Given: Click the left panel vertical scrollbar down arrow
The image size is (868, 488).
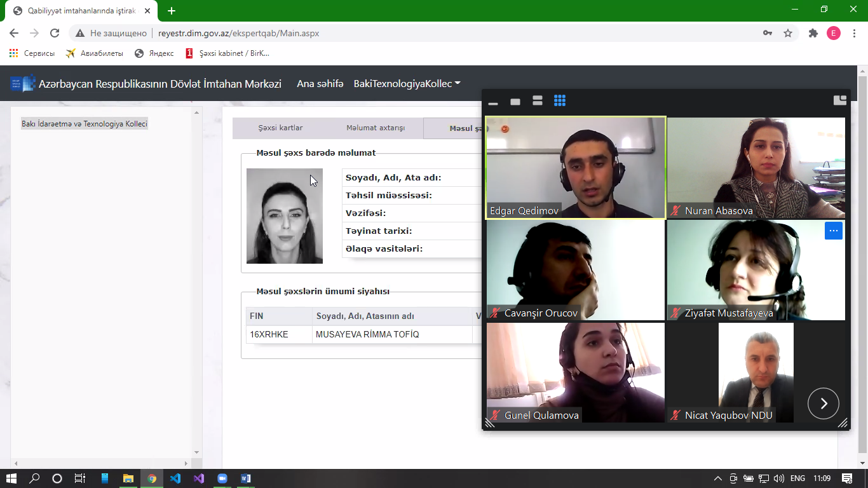Looking at the screenshot, I should (196, 452).
